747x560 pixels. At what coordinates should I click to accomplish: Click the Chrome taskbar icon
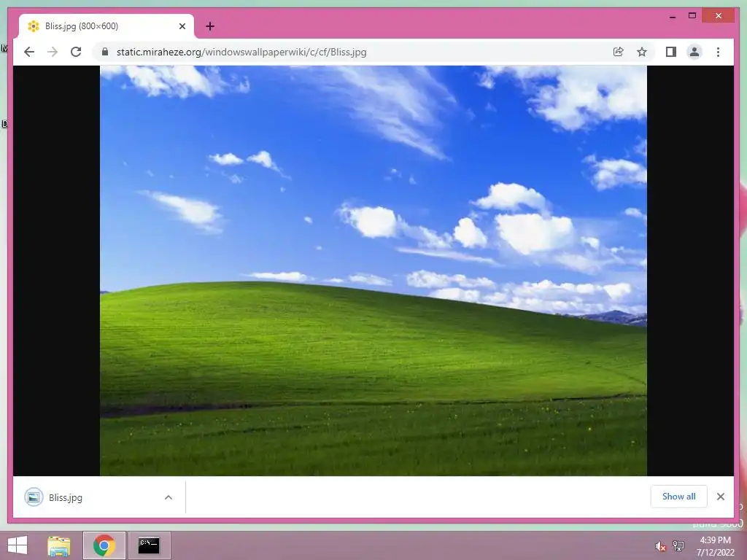[x=104, y=545]
